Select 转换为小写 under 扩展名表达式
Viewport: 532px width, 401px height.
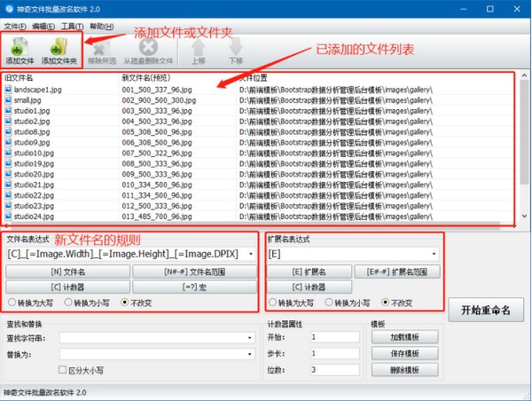329,303
